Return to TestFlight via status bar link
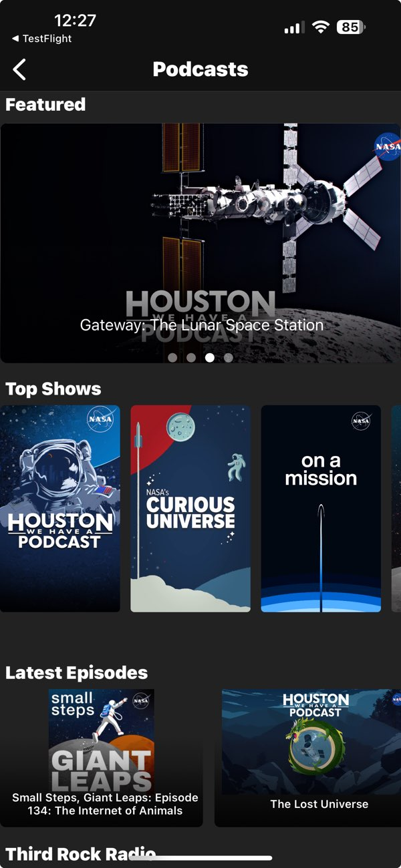The height and width of the screenshot is (868, 401). tap(42, 39)
